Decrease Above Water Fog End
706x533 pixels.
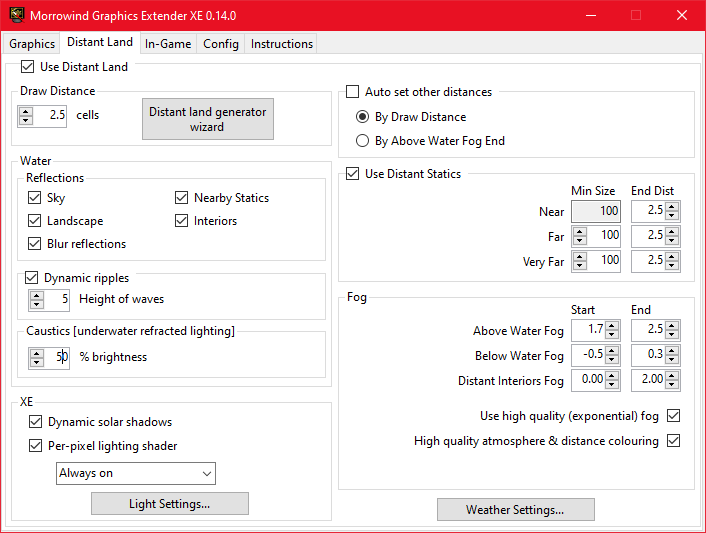coord(672,335)
